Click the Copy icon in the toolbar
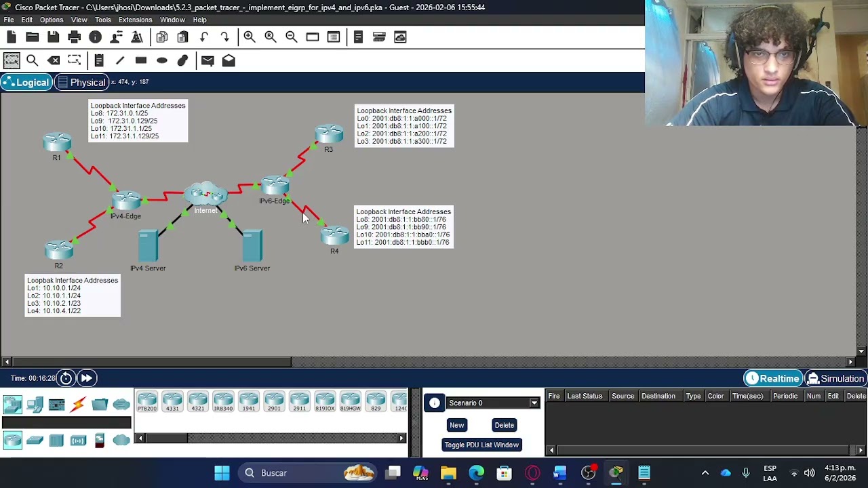This screenshot has width=868, height=488. pyautogui.click(x=162, y=37)
